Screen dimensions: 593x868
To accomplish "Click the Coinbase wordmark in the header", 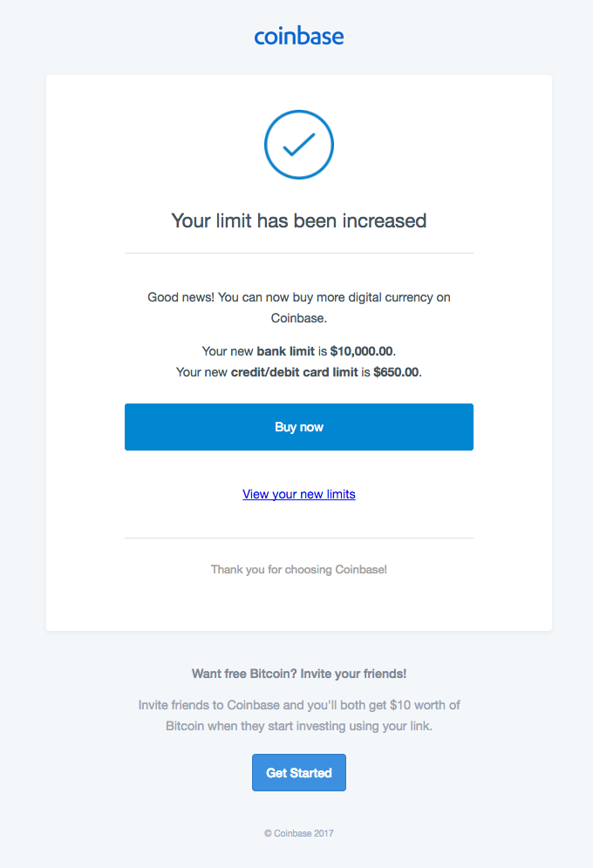I will click(299, 36).
